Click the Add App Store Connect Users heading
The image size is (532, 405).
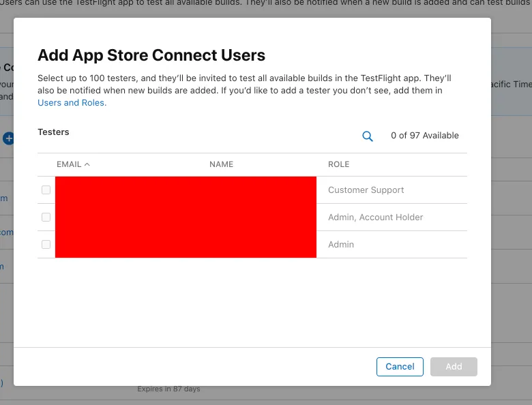point(151,55)
